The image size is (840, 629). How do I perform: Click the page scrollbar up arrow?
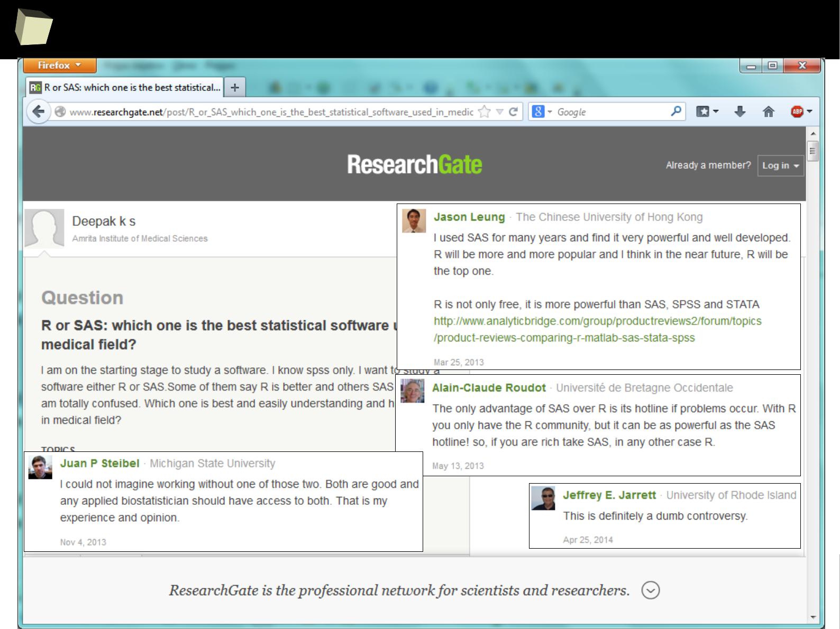click(813, 133)
